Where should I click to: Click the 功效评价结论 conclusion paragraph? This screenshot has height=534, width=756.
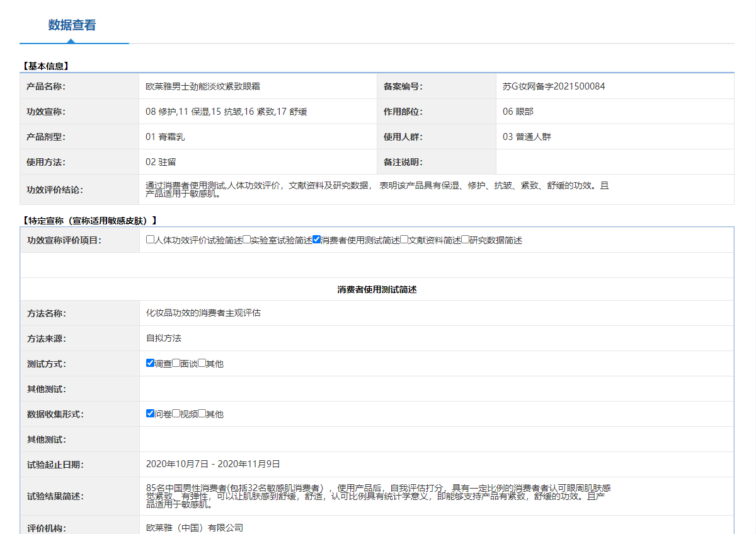click(x=377, y=190)
